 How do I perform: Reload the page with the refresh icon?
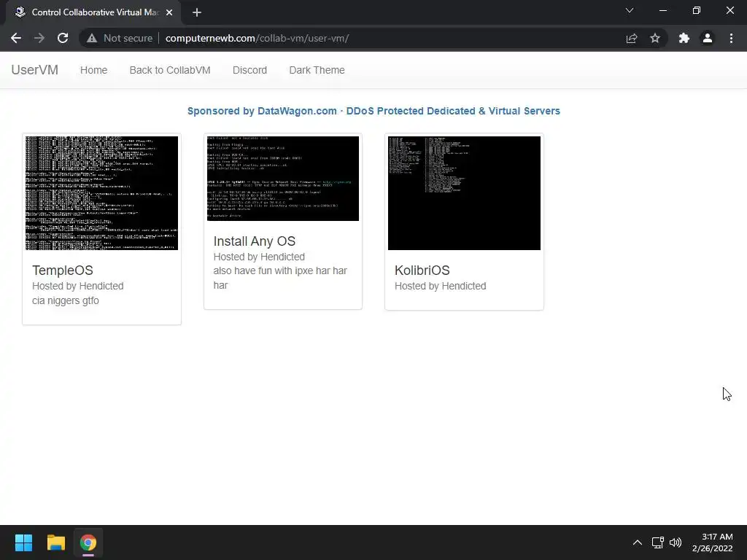click(x=63, y=38)
